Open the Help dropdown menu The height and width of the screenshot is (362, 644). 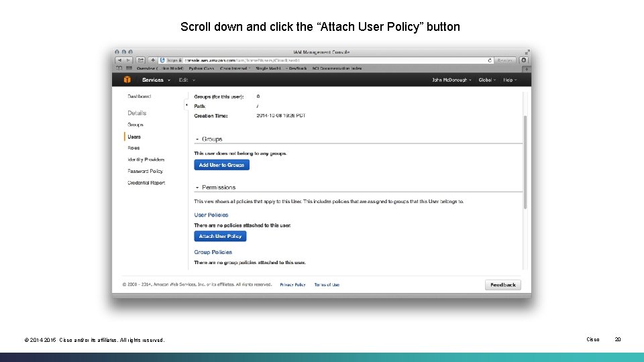(510, 80)
